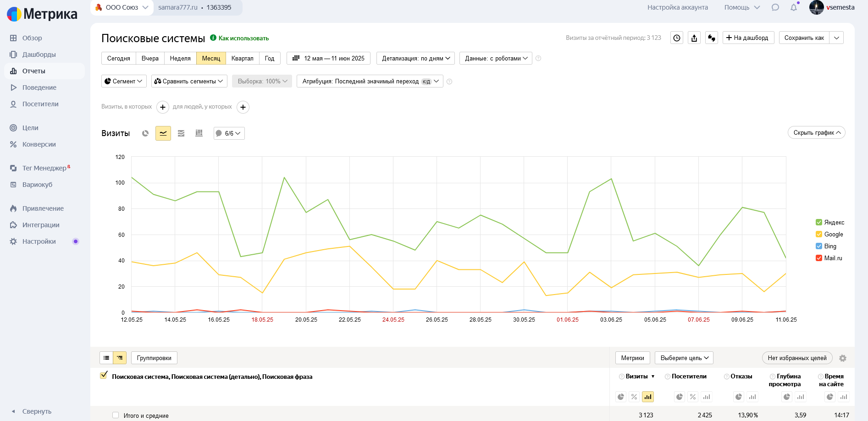Open the Поведение play icon in sidebar
Screen dimensions: 868x421
13,87
